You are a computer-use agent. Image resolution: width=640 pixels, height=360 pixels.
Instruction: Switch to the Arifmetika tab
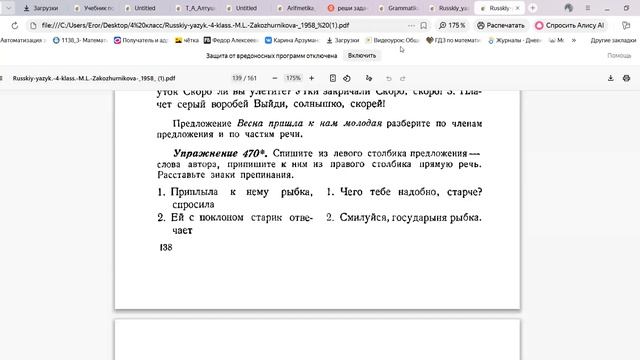pyautogui.click(x=297, y=8)
